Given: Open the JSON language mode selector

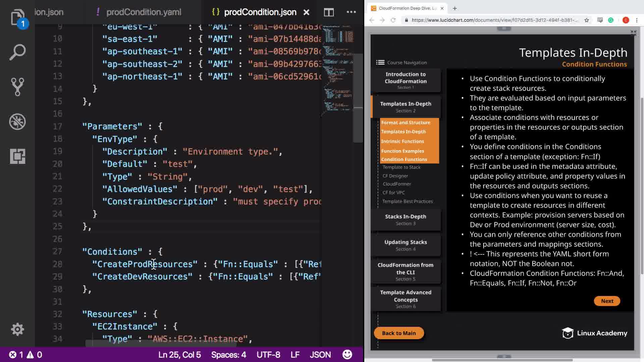Looking at the screenshot, I should (320, 355).
